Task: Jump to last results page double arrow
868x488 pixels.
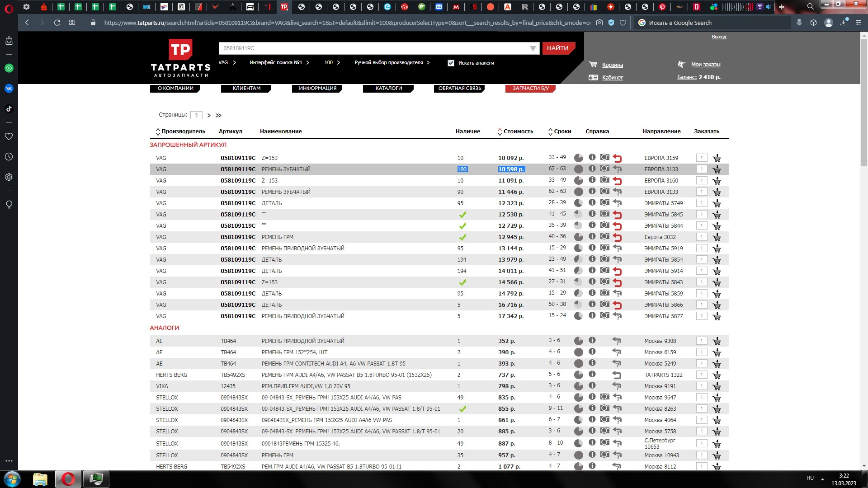Action: 218,116
